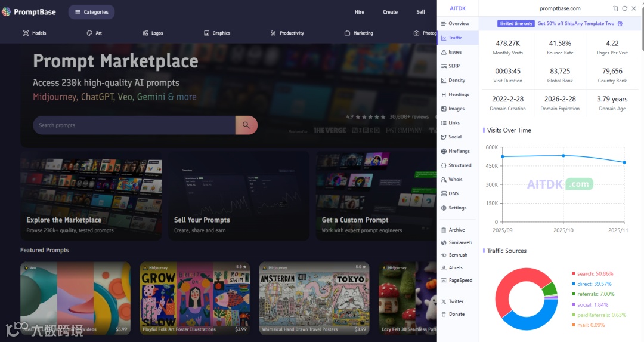Open the Density tab in AITDK sidebar
Viewport: 644px width, 342px height.
(x=458, y=80)
